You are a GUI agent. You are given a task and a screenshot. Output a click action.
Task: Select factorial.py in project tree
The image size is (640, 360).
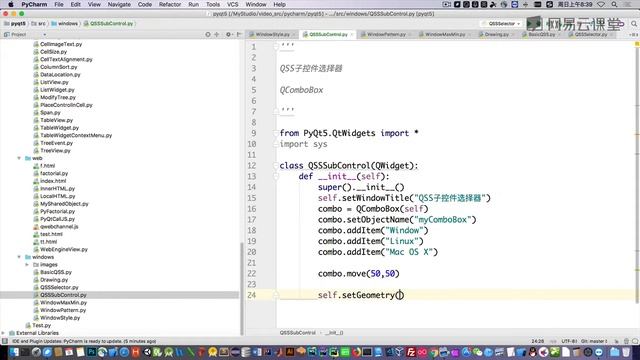(x=54, y=173)
